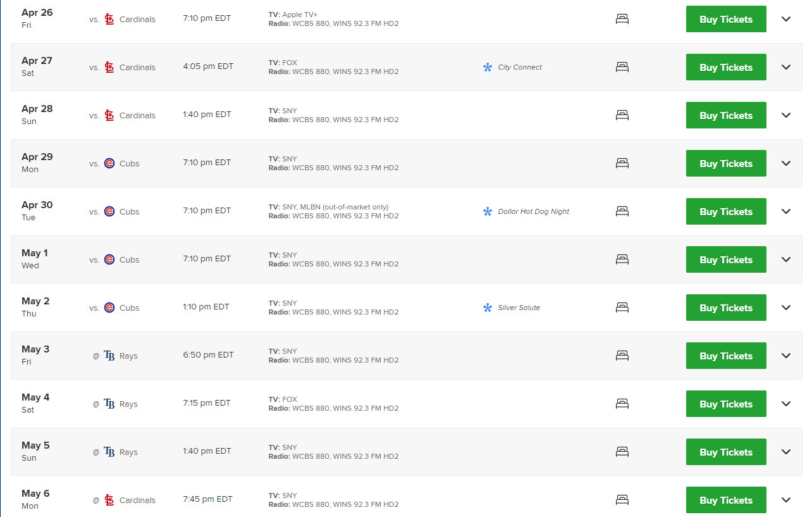Expand the May 6 game details chevron
The image size is (812, 517).
pyautogui.click(x=786, y=500)
